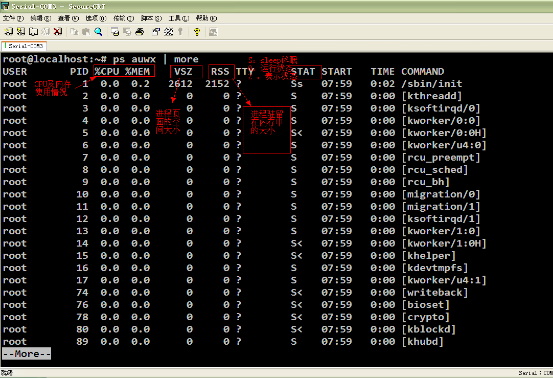
Task: Open Session Options from toolbar icon
Action: (156, 32)
